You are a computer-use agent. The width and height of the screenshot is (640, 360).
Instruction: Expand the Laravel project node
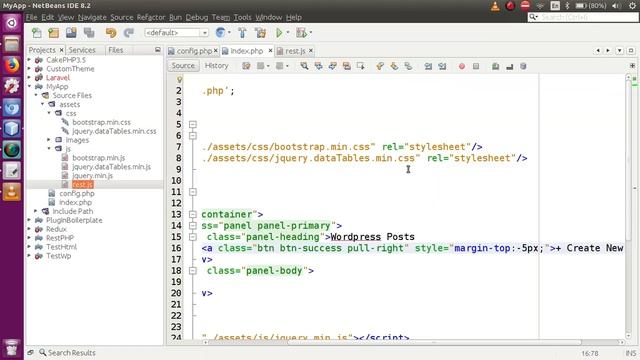[x=29, y=78]
